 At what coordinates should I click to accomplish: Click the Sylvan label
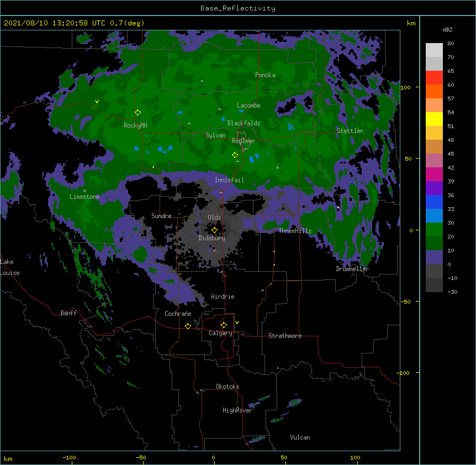pos(215,135)
